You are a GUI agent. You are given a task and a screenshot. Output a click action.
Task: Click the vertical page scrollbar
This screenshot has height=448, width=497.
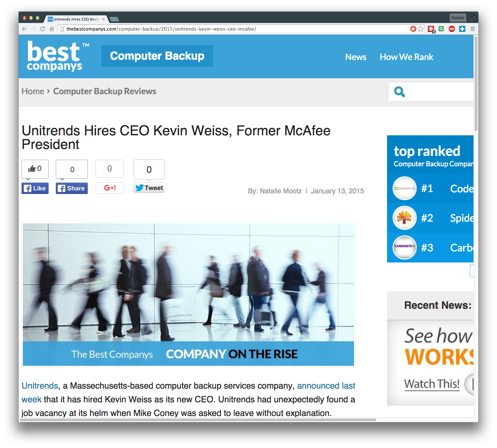(x=476, y=84)
